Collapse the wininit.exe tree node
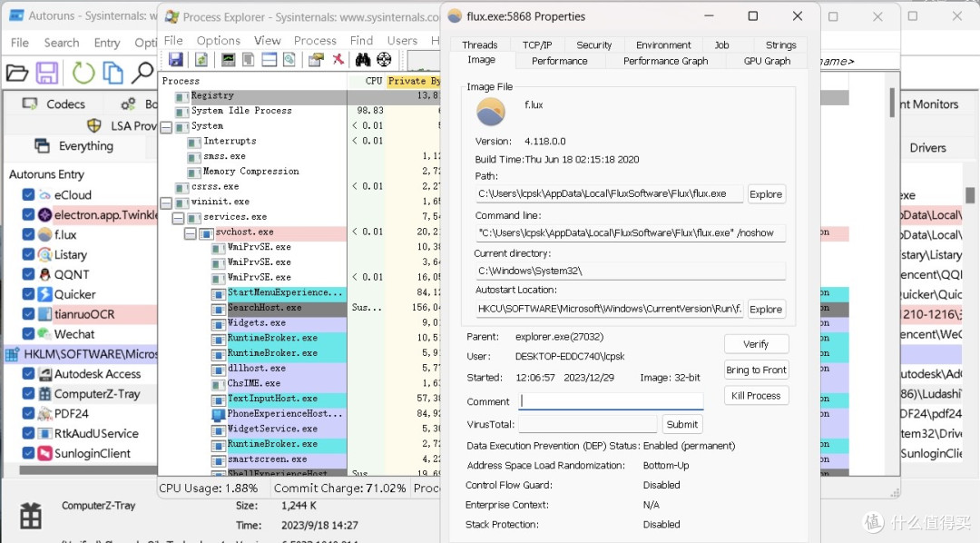 (x=166, y=202)
